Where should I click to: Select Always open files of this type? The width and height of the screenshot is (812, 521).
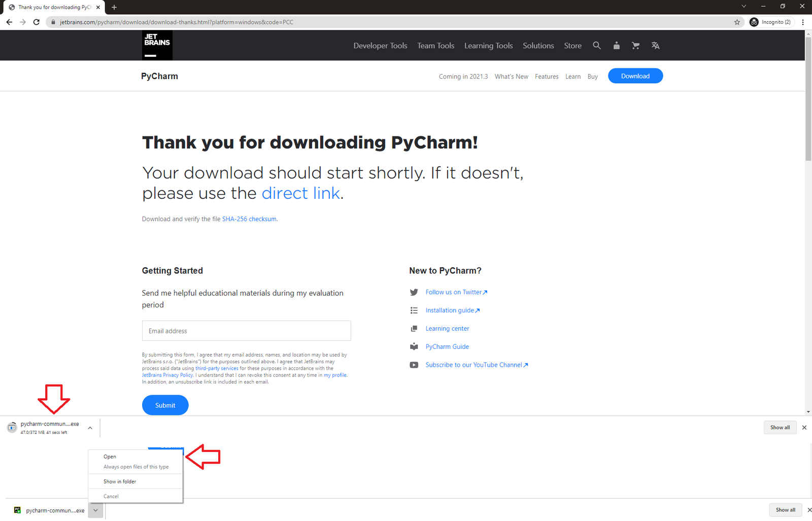[x=136, y=467]
